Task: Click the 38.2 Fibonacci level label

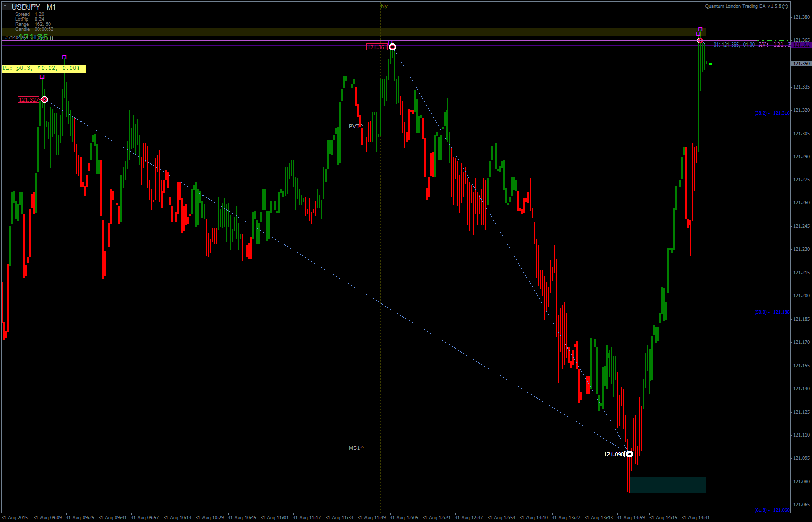Action: click(772, 113)
